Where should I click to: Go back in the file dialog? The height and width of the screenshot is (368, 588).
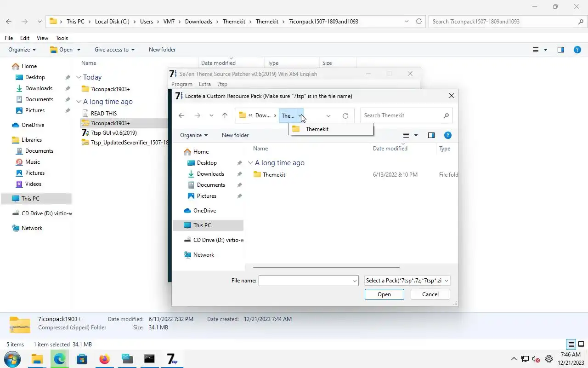[x=181, y=115]
